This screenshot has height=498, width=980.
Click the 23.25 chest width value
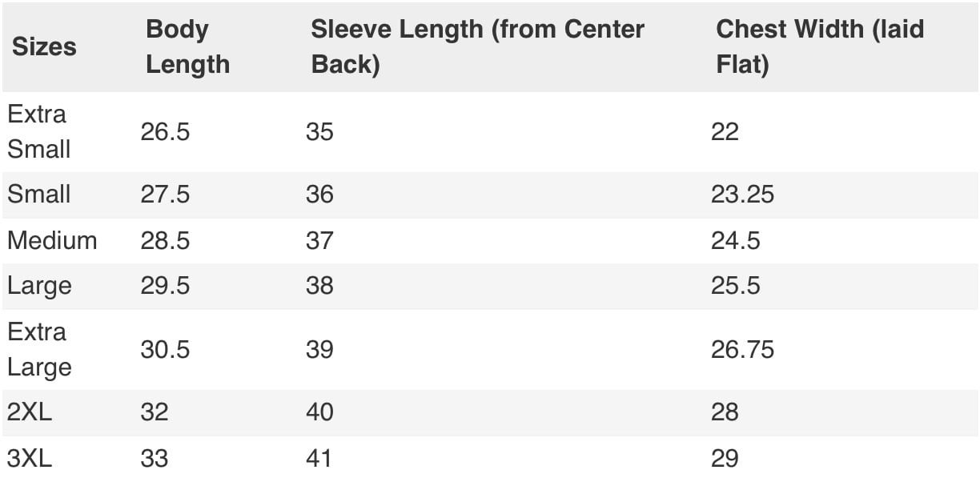pyautogui.click(x=742, y=194)
